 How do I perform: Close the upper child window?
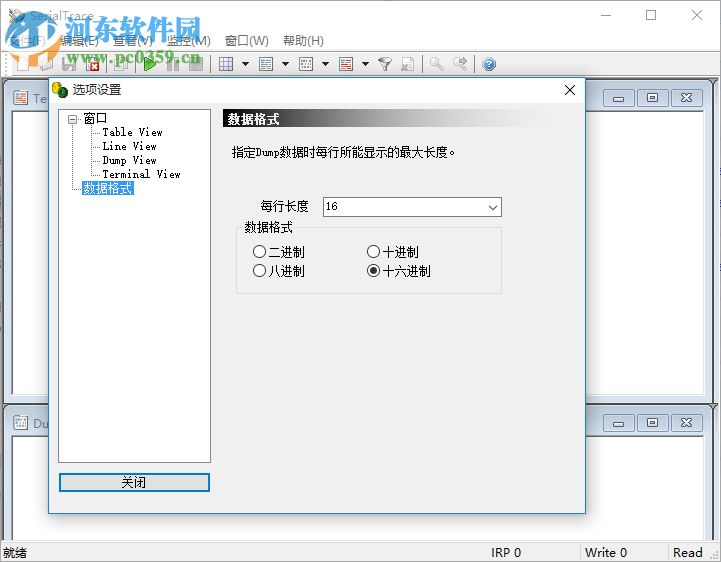pos(687,98)
